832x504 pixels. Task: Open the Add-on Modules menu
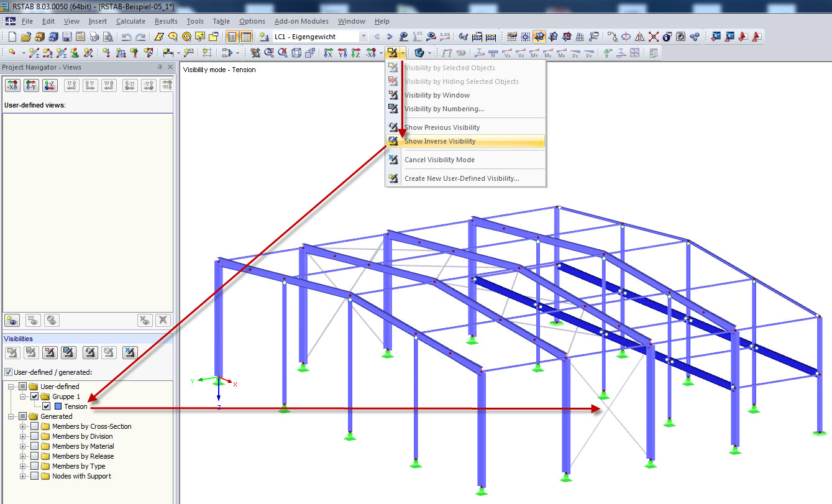[301, 21]
